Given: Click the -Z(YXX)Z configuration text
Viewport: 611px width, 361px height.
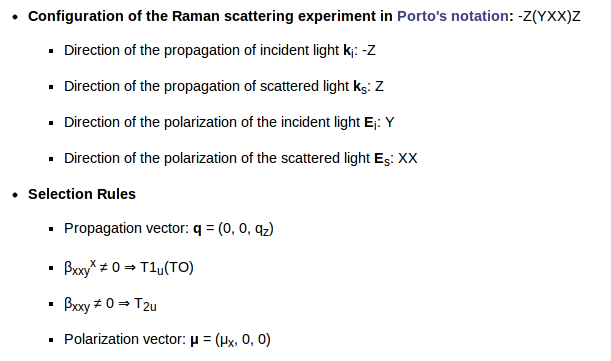Looking at the screenshot, I should pyautogui.click(x=549, y=16).
